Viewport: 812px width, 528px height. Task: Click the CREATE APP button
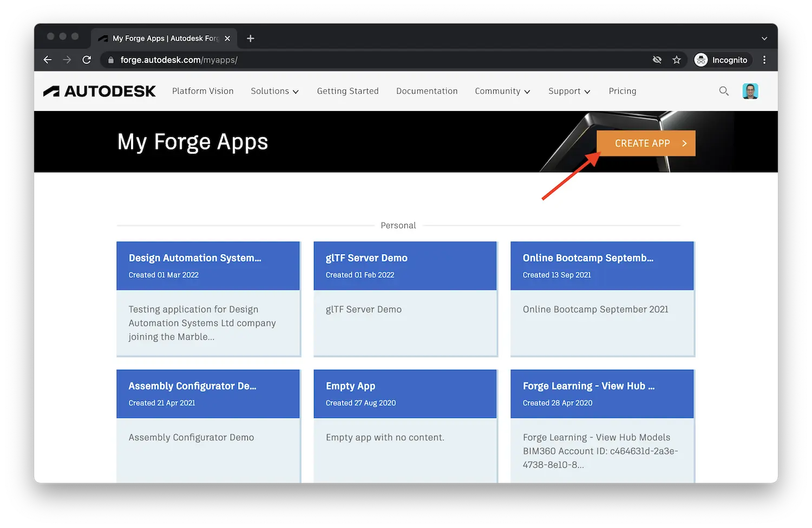(x=646, y=144)
